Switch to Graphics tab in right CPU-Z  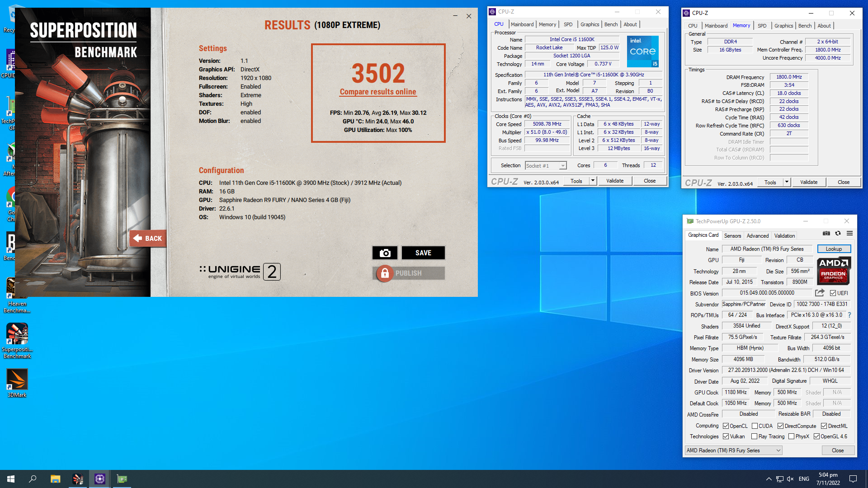pos(783,26)
